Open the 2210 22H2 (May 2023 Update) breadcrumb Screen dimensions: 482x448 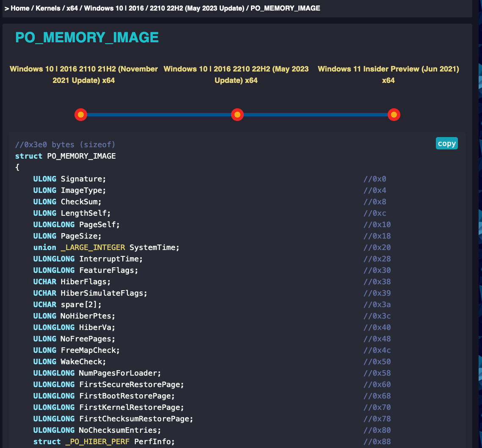(197, 8)
